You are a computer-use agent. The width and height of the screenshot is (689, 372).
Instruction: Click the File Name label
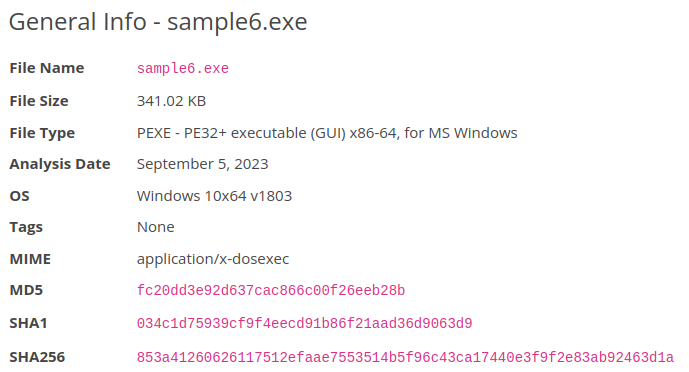click(47, 68)
